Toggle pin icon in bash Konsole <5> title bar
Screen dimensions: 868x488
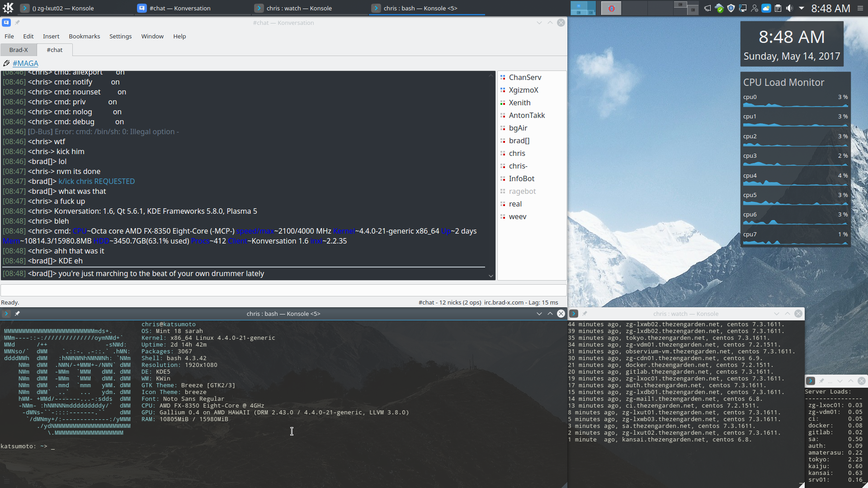point(17,314)
